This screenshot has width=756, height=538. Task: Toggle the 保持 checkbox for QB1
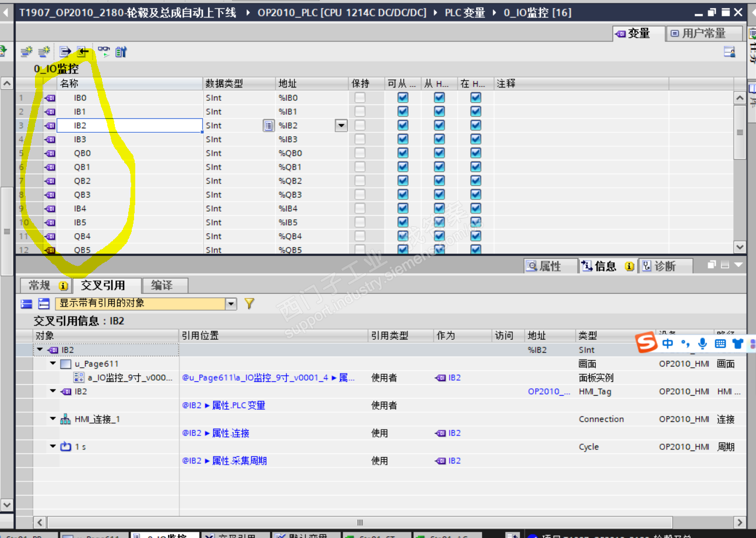360,167
